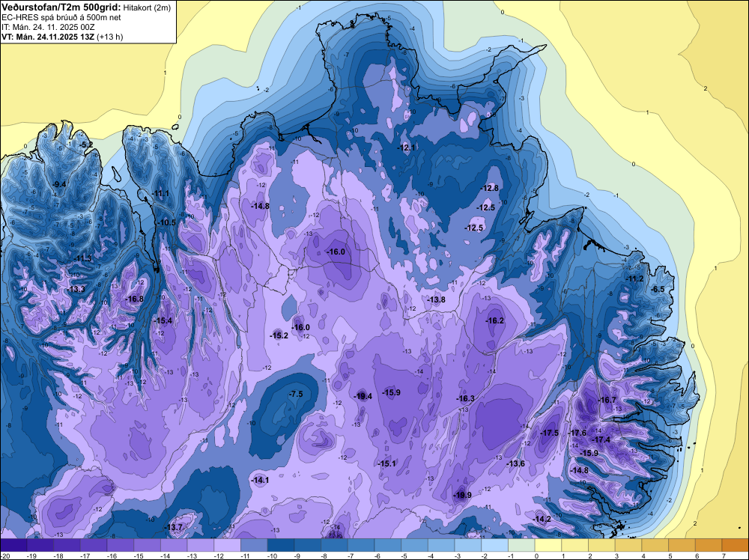Click the 'VT: Mán. 24.11.2025 13Z' valid time

point(48,37)
